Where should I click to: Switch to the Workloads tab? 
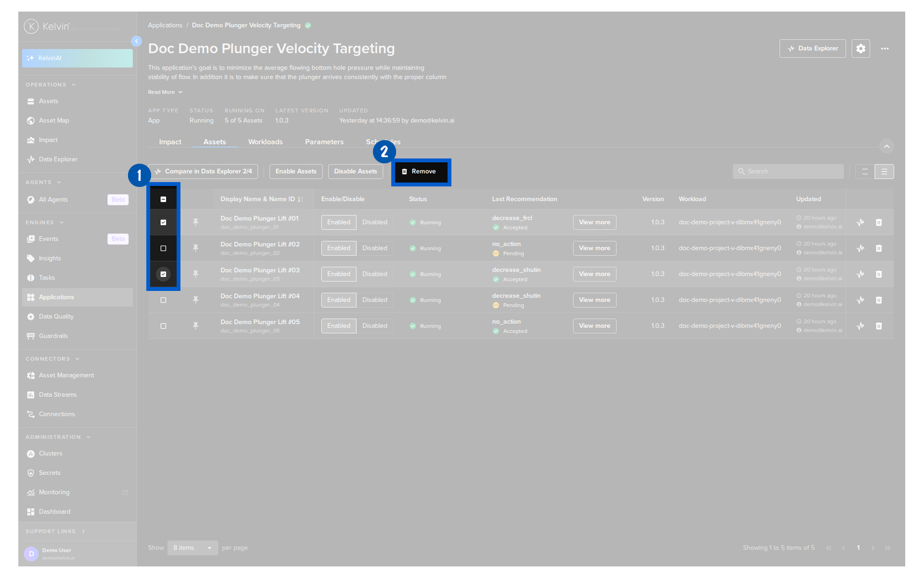pos(265,142)
